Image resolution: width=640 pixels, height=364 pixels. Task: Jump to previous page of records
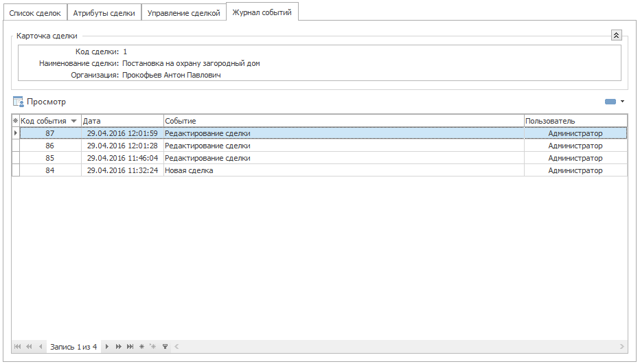tap(29, 346)
